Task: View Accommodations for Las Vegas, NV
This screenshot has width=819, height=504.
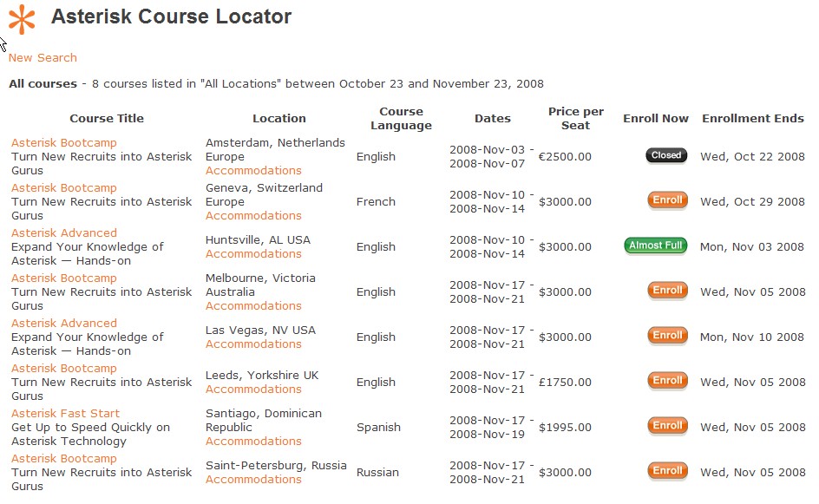Action: tap(253, 344)
